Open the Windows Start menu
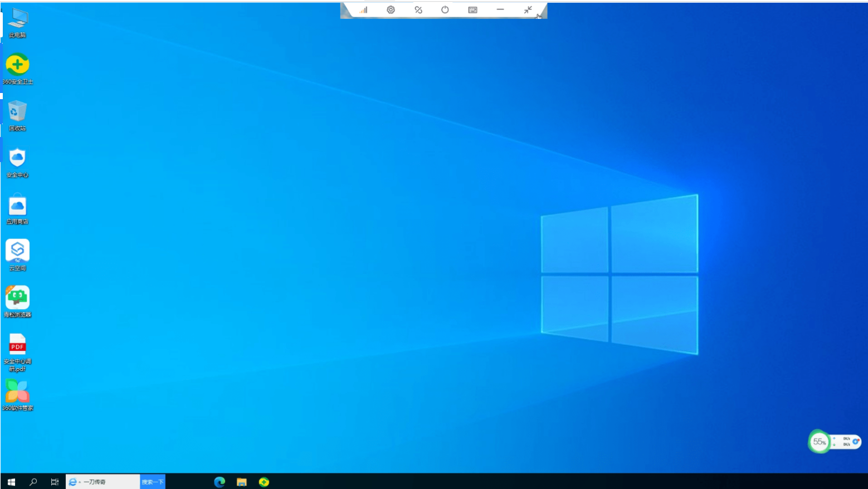This screenshot has height=489, width=868. point(11,482)
